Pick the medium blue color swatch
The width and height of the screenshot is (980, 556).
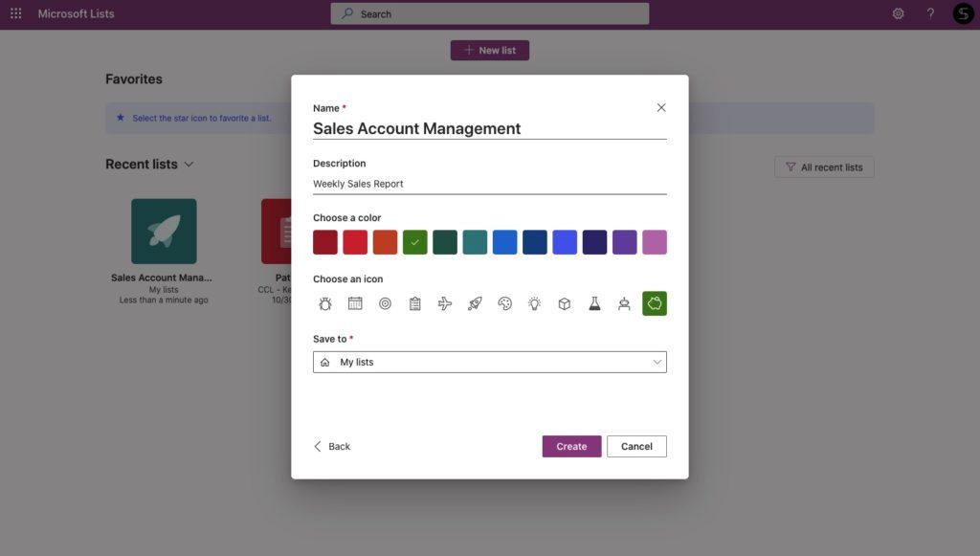pos(505,242)
